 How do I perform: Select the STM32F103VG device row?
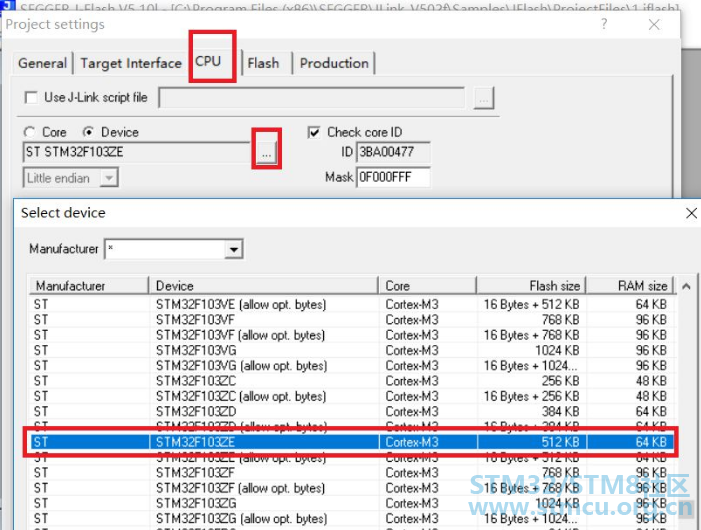click(x=351, y=350)
